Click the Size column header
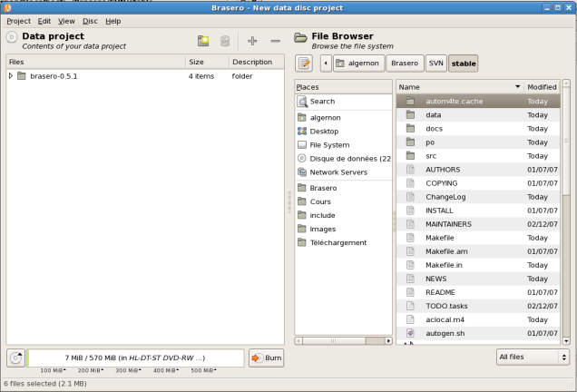The width and height of the screenshot is (577, 392). click(207, 62)
